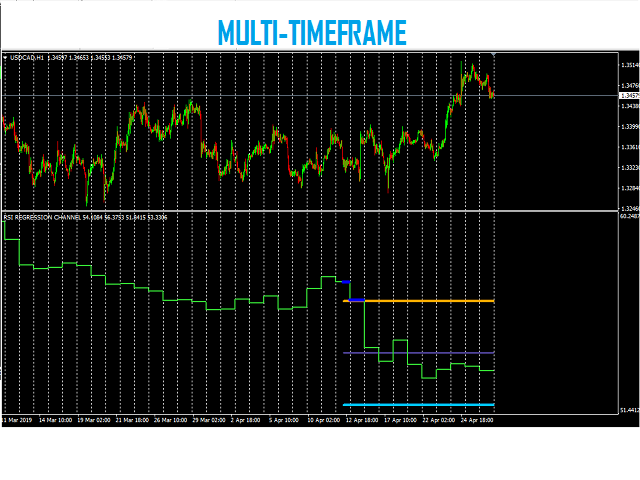Click the candlestick peak near 1.3514
Viewport: 640px width, 480px height.
(463, 66)
